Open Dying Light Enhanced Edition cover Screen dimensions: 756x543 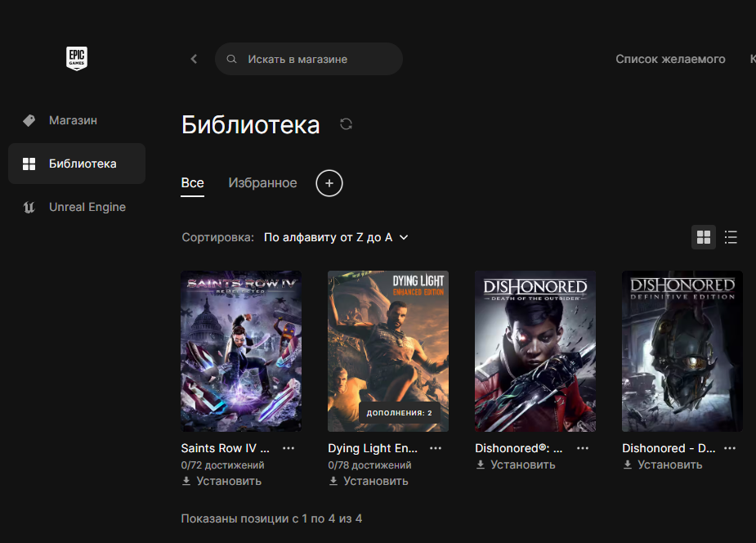click(x=388, y=351)
